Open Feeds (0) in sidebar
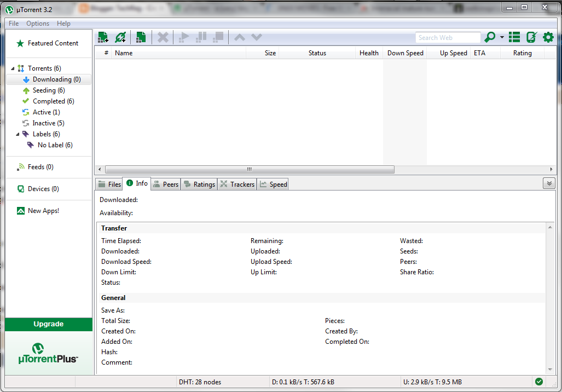Screen dimensions: 562x392 [35, 167]
